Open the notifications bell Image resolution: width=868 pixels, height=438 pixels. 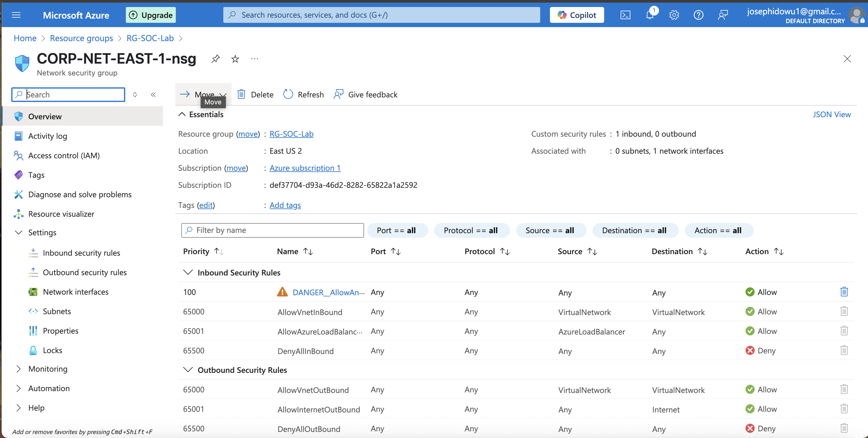649,15
